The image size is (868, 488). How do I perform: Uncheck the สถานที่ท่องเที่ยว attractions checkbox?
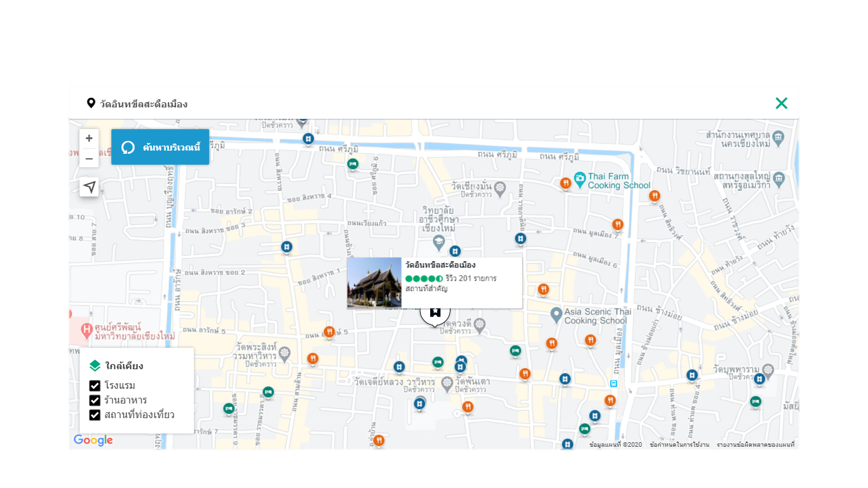coord(95,415)
